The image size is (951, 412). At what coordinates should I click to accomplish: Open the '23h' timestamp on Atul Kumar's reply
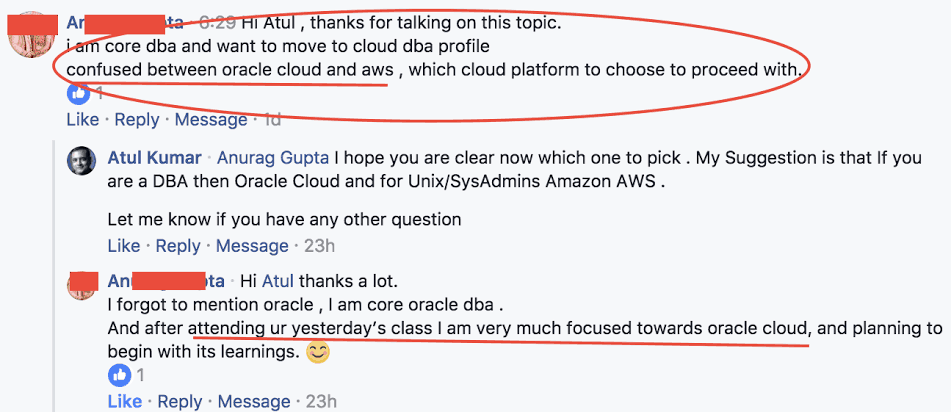click(318, 246)
